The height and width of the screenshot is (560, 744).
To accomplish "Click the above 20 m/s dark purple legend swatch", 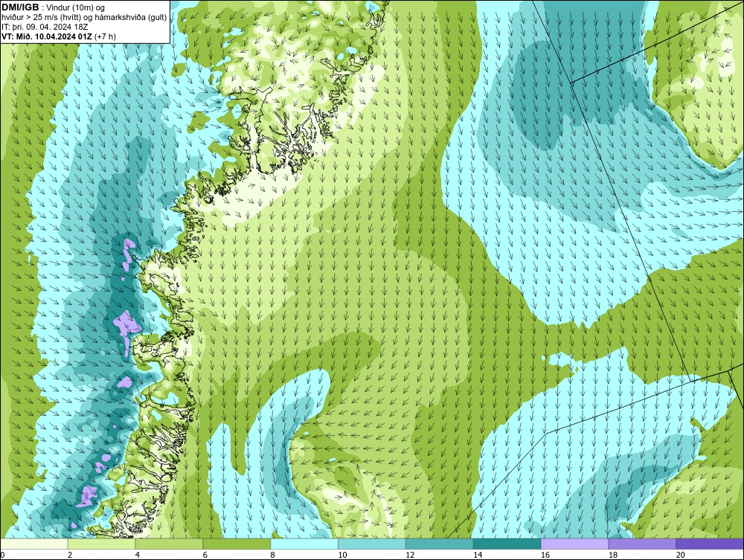I will pyautogui.click(x=710, y=544).
